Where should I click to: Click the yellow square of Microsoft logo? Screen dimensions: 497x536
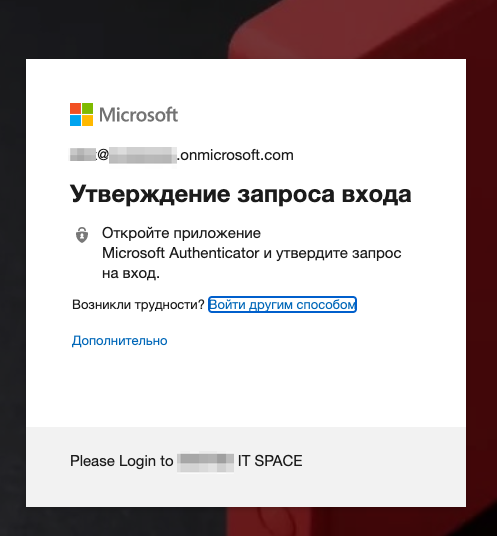pos(88,121)
